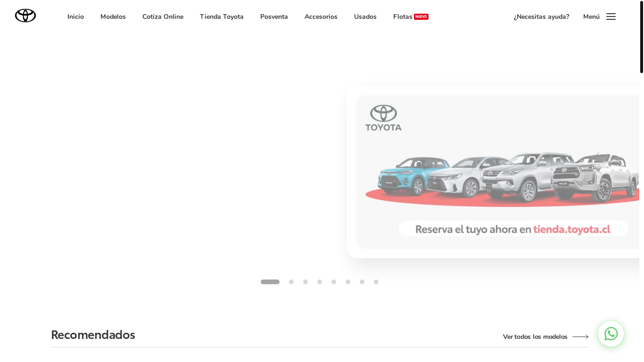The width and height of the screenshot is (644, 362).
Task: Click the ¿Necesitas ayuda? link
Action: pos(541,16)
